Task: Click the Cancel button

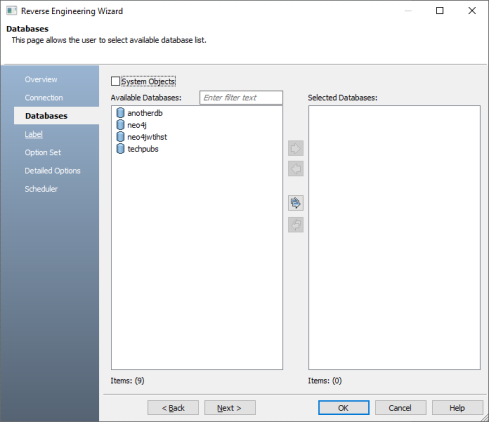Action: (400, 408)
